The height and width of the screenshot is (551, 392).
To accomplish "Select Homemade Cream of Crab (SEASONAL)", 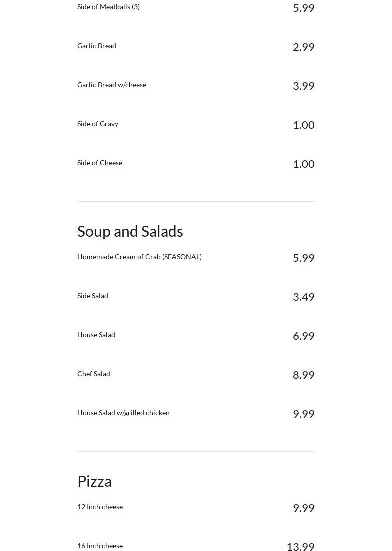I will pyautogui.click(x=139, y=257).
